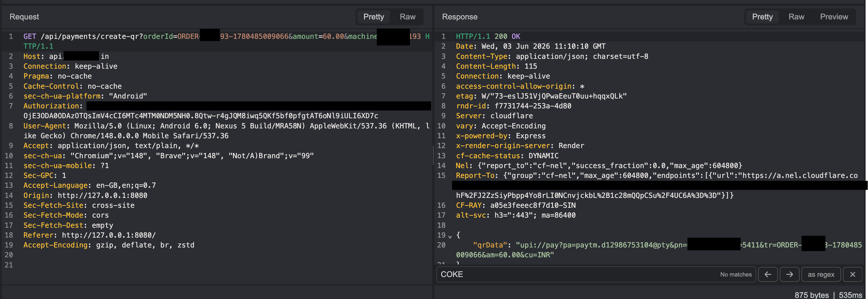Go to next search match arrow
Image resolution: width=868 pixels, height=299 pixels.
coord(789,275)
